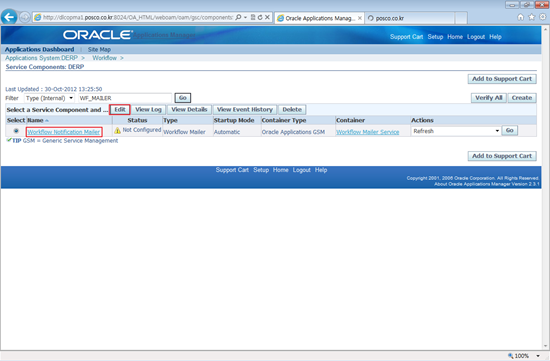The height and width of the screenshot is (361, 550).
Task: Click the footer Logout link
Action: [x=302, y=170]
